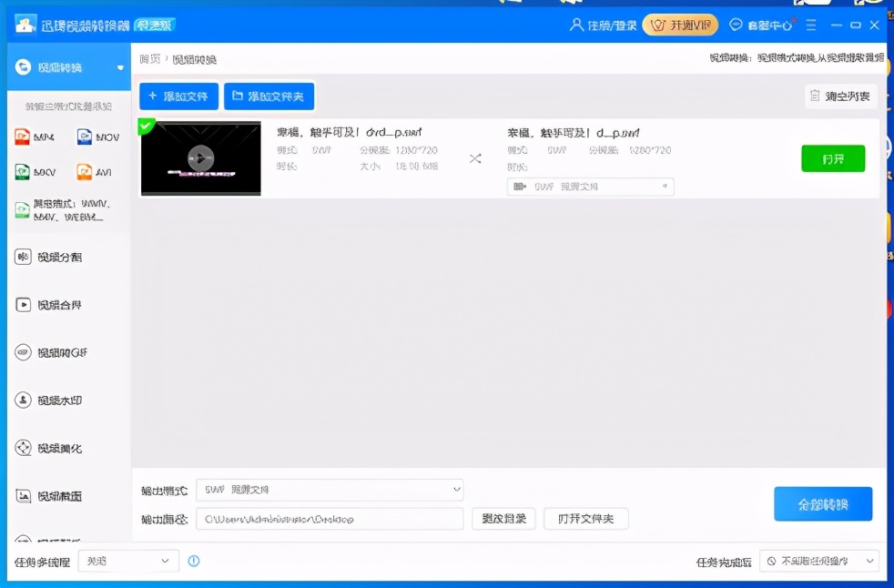Open the 视频分割 video split tool

click(61, 258)
